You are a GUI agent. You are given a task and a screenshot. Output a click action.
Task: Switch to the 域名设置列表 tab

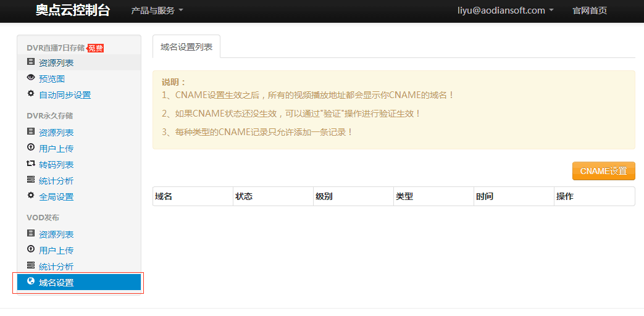tap(186, 47)
